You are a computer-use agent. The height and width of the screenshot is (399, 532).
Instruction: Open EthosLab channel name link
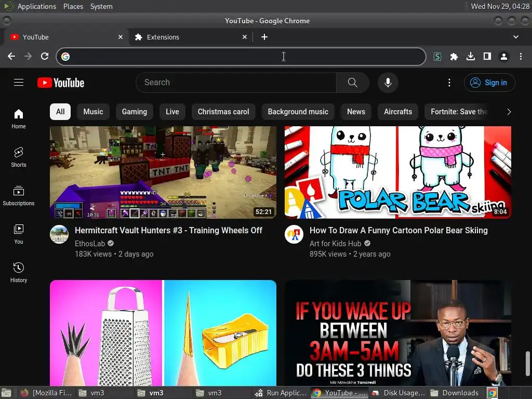[90, 244]
